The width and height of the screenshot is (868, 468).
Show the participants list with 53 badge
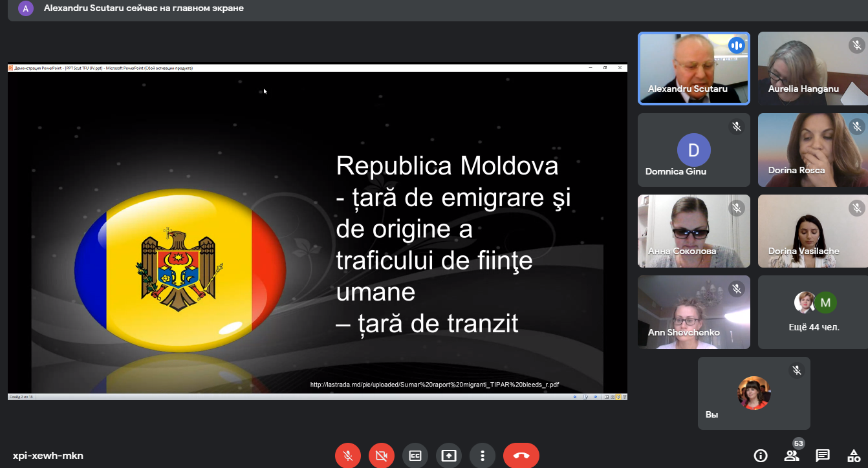point(792,455)
